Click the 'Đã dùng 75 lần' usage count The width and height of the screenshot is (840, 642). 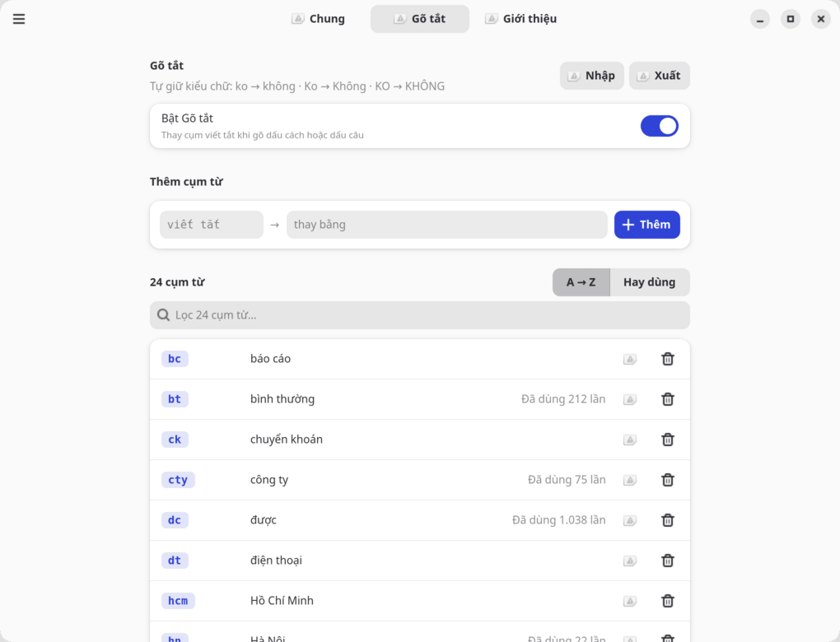tap(567, 480)
